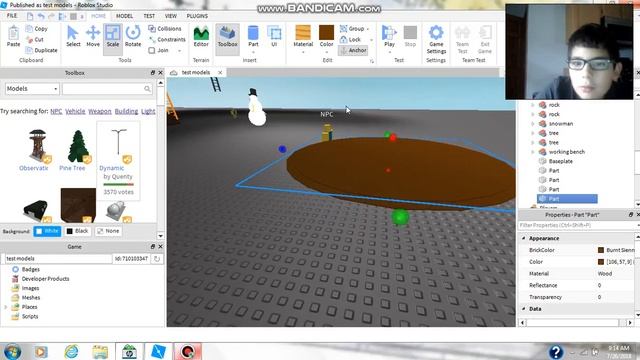Open the Material picker
The image size is (640, 360).
click(x=303, y=36)
